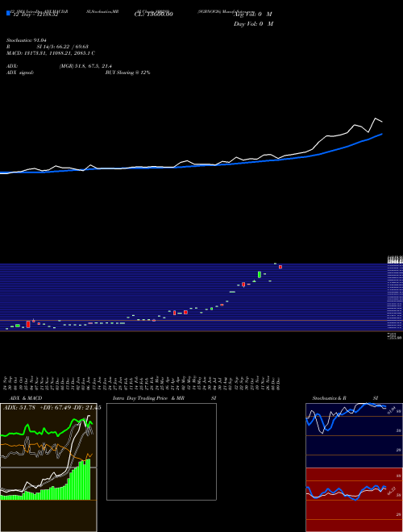The image size is (403, 532).
Task: Click the 'BUY Slowing @ 12%' signal text
Action: [x=127, y=73]
